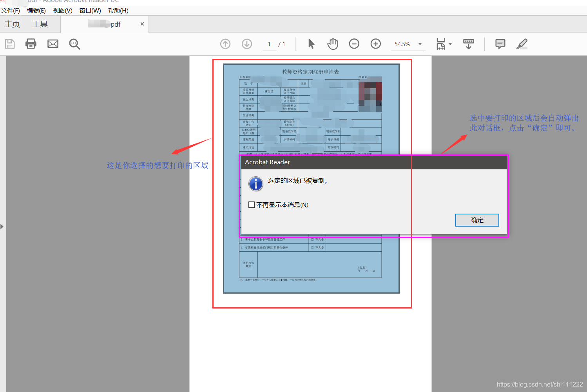Open the Find text magnifier icon

click(x=74, y=44)
